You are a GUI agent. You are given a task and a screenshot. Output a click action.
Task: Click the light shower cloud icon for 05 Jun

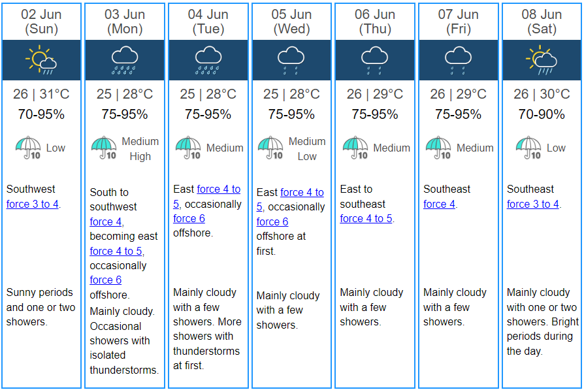291,60
